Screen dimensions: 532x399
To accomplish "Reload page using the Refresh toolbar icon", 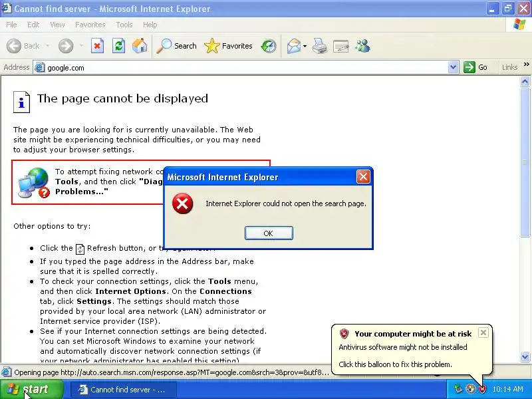I will pyautogui.click(x=118, y=46).
